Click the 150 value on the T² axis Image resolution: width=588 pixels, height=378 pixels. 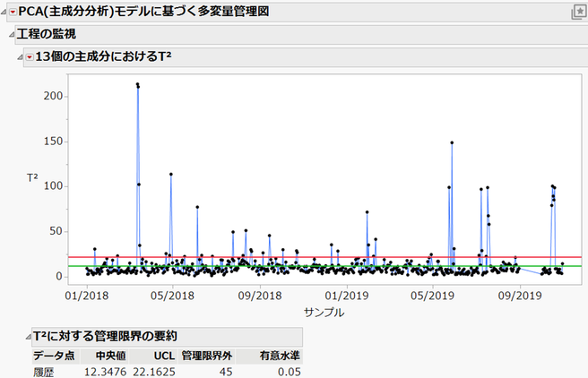click(53, 142)
